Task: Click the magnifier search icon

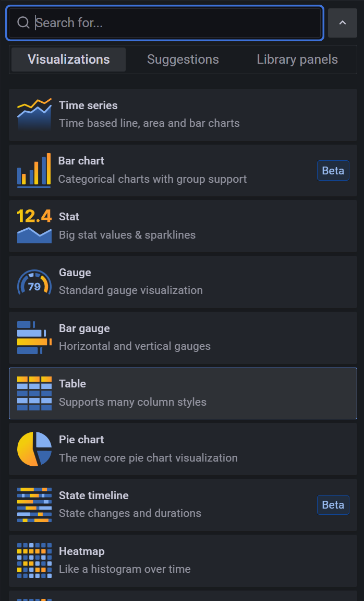Action: coord(23,22)
